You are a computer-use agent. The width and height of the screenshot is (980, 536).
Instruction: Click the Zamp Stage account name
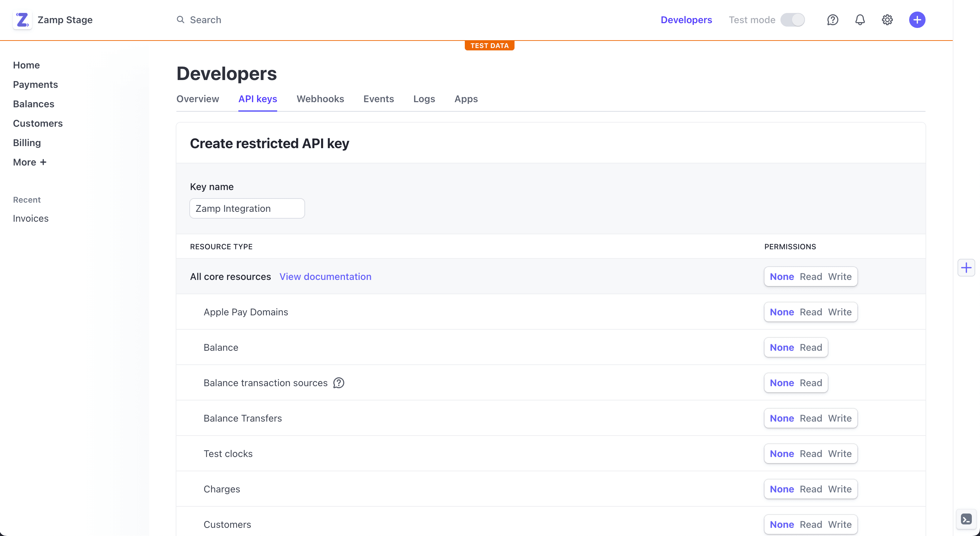(x=65, y=20)
